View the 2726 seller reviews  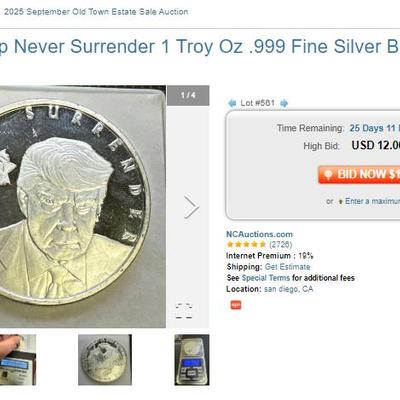coord(280,245)
